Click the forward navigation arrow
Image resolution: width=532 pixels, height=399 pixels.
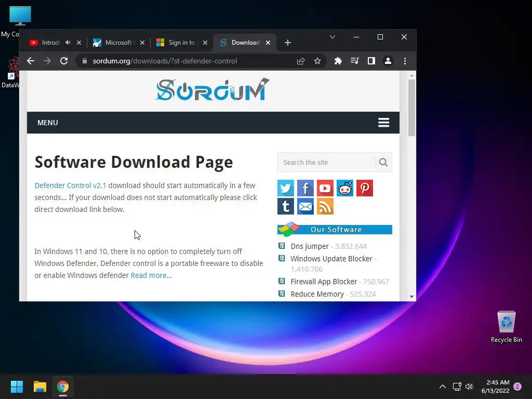[47, 61]
